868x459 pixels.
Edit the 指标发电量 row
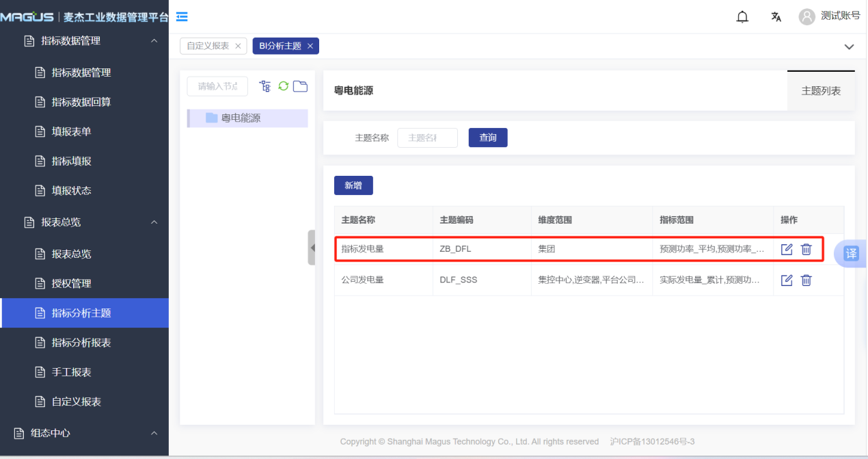click(x=787, y=250)
